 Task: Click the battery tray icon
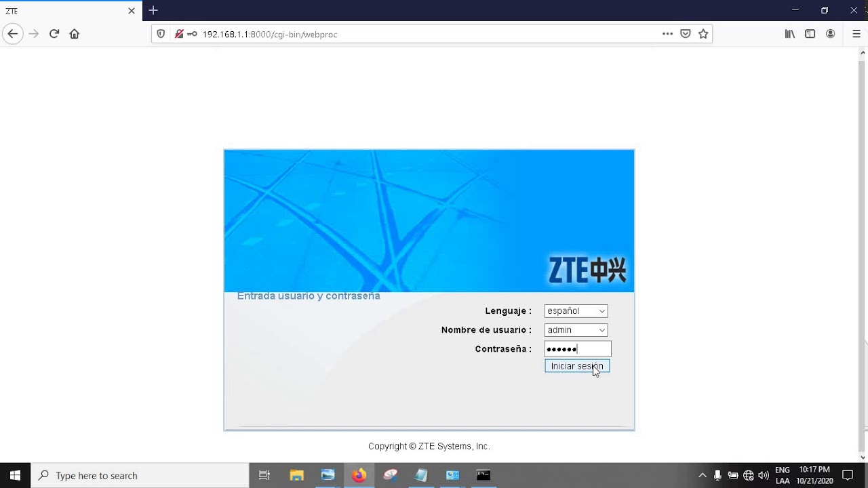point(733,475)
